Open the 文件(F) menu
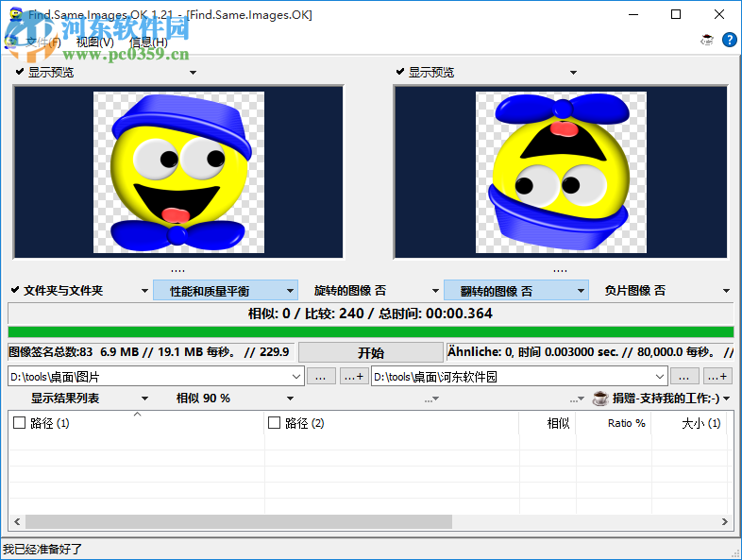This screenshot has width=742, height=560. coord(43,42)
